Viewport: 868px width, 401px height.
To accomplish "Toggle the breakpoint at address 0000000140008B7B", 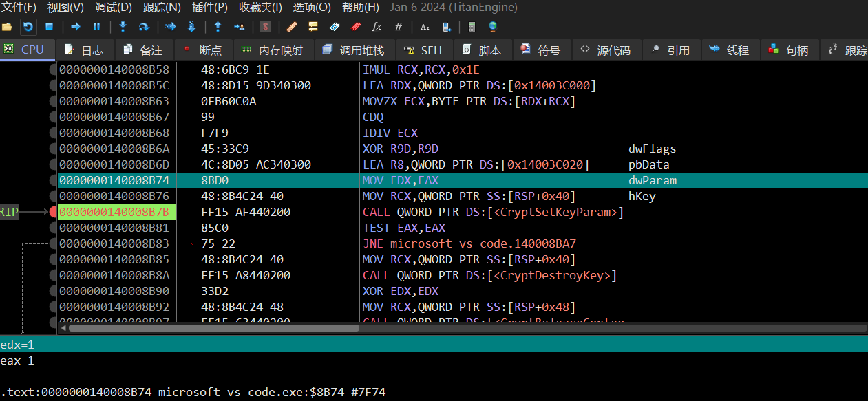I will click(x=53, y=212).
